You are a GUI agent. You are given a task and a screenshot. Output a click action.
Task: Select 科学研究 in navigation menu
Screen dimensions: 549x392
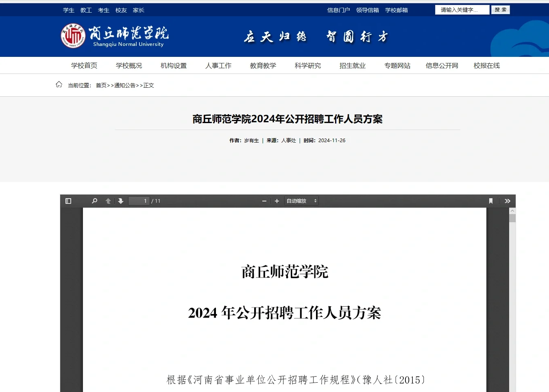(x=308, y=65)
